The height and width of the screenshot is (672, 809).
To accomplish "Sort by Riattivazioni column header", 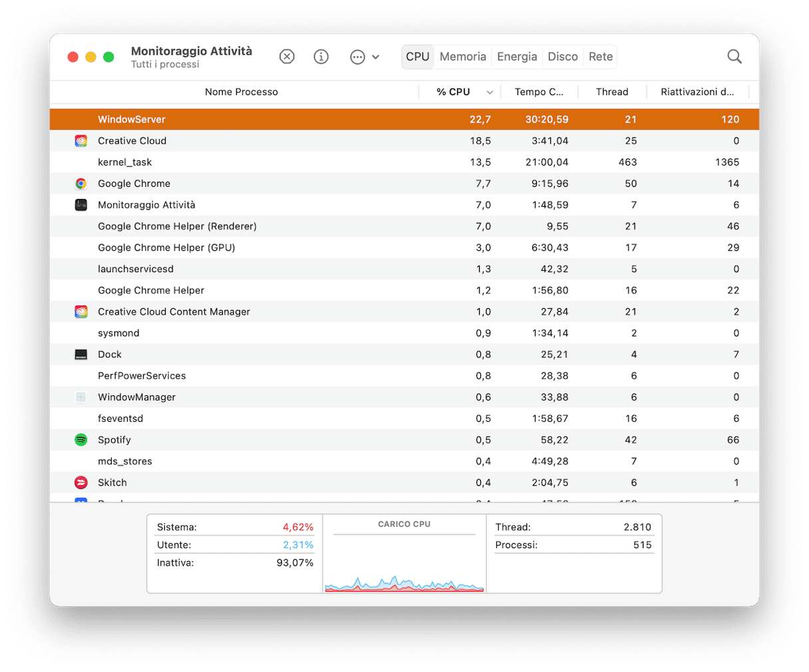I will (x=697, y=92).
